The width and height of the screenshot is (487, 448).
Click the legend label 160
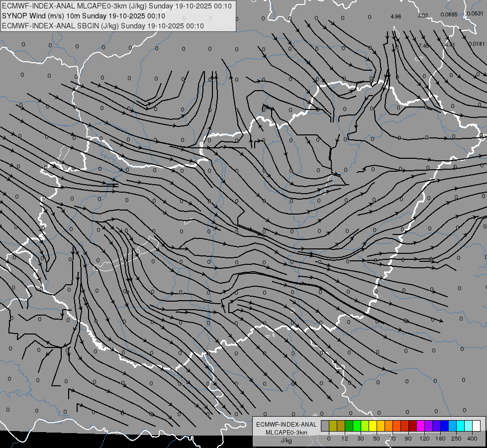pos(440,439)
